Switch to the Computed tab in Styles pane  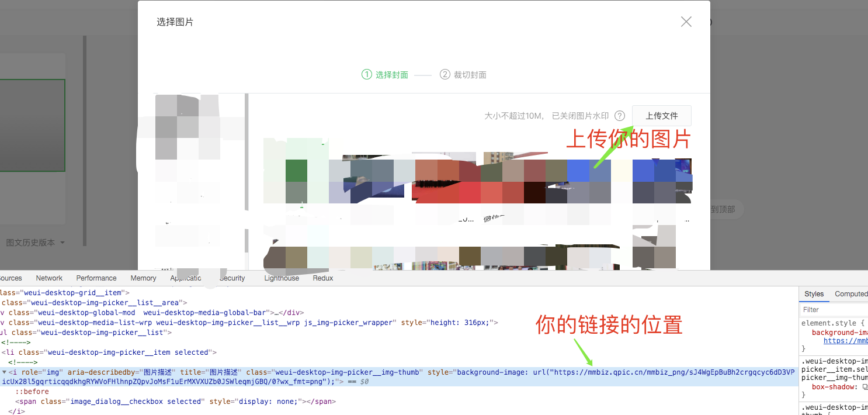[x=850, y=294]
